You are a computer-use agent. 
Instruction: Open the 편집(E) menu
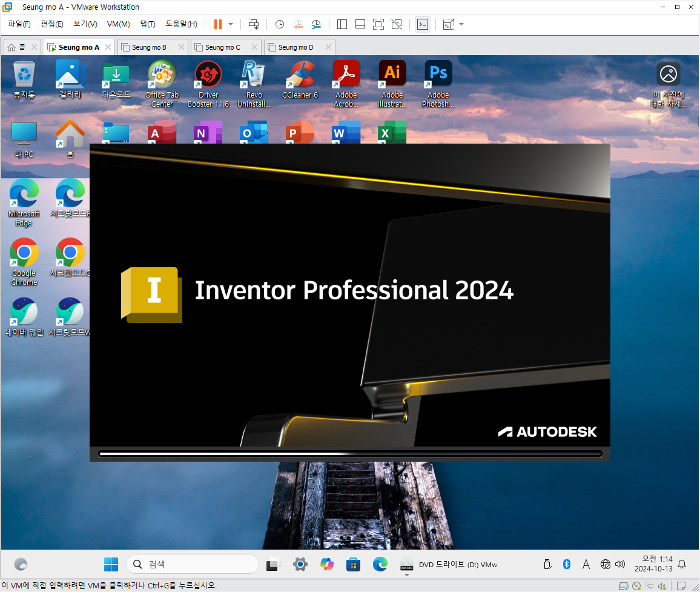[x=52, y=24]
